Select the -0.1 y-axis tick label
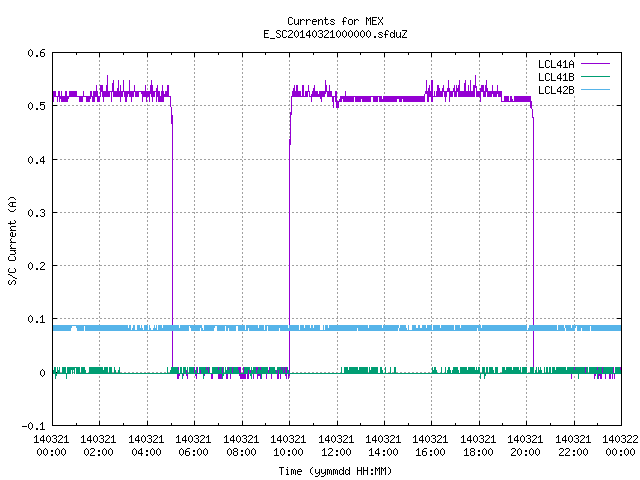This screenshot has width=640, height=480. pyautogui.click(x=33, y=426)
